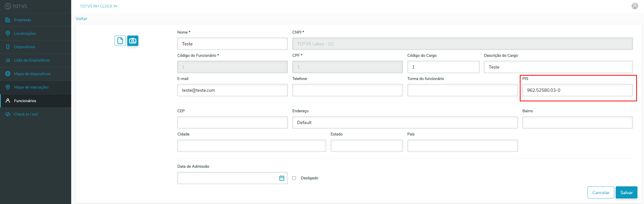Screen dimensions: 644x204
Task: Click the TOTVS logo
Action: [16, 6]
